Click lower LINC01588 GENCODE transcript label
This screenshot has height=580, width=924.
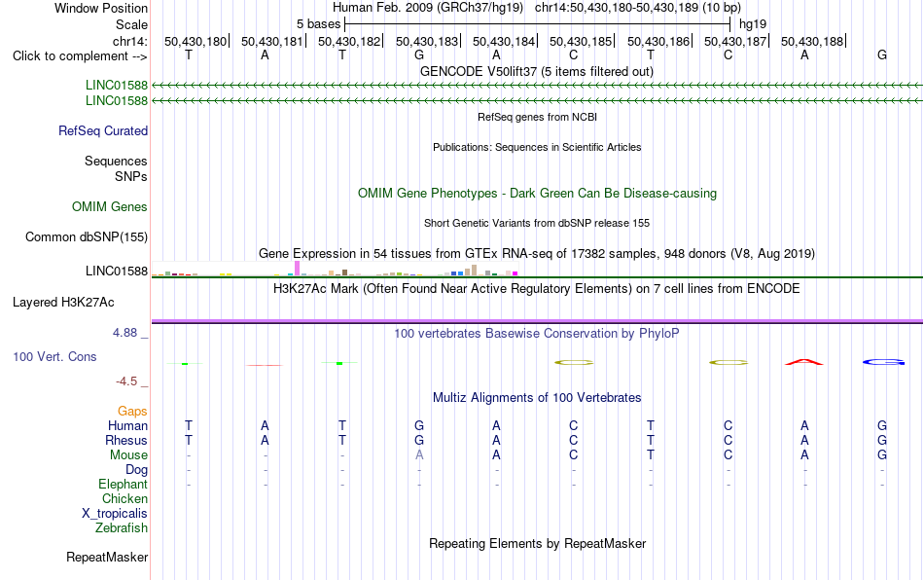click(116, 101)
